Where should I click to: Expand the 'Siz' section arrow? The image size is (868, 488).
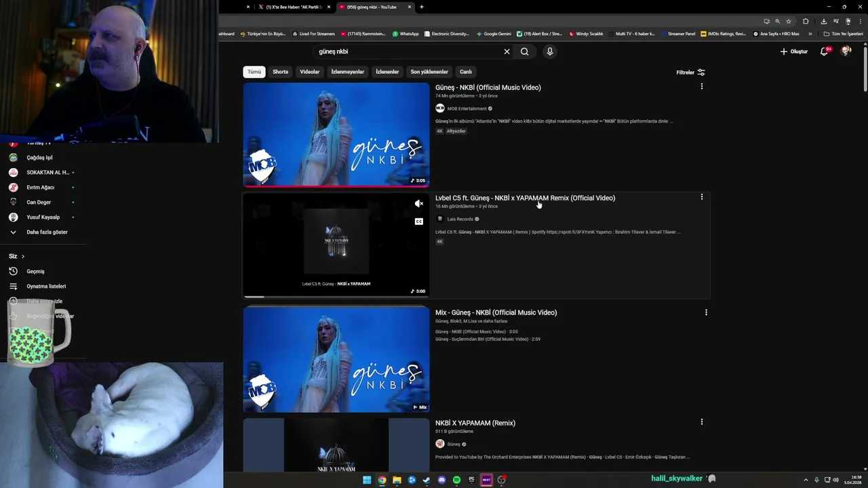[22, 256]
